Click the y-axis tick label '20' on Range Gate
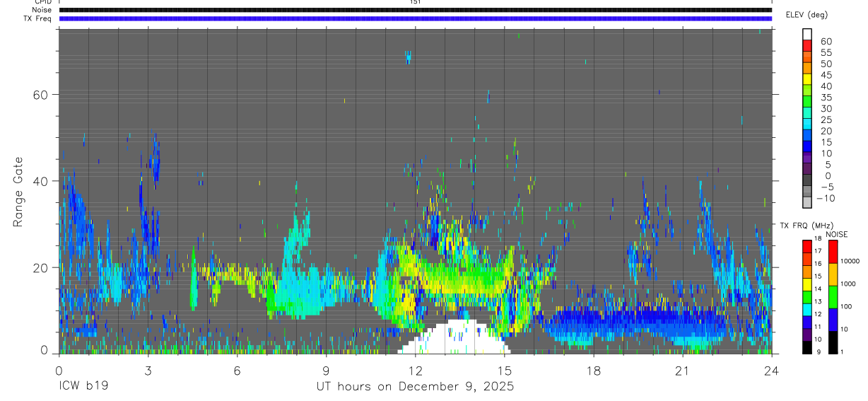 40,267
